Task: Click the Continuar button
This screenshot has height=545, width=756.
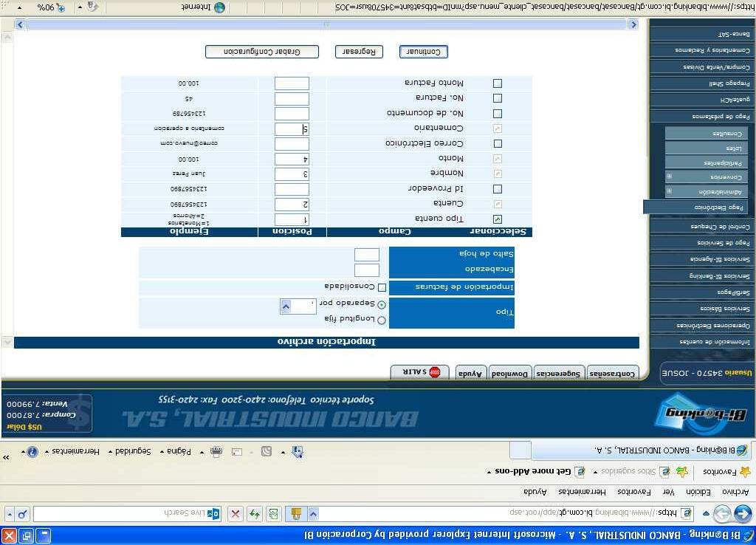Action: tap(423, 52)
